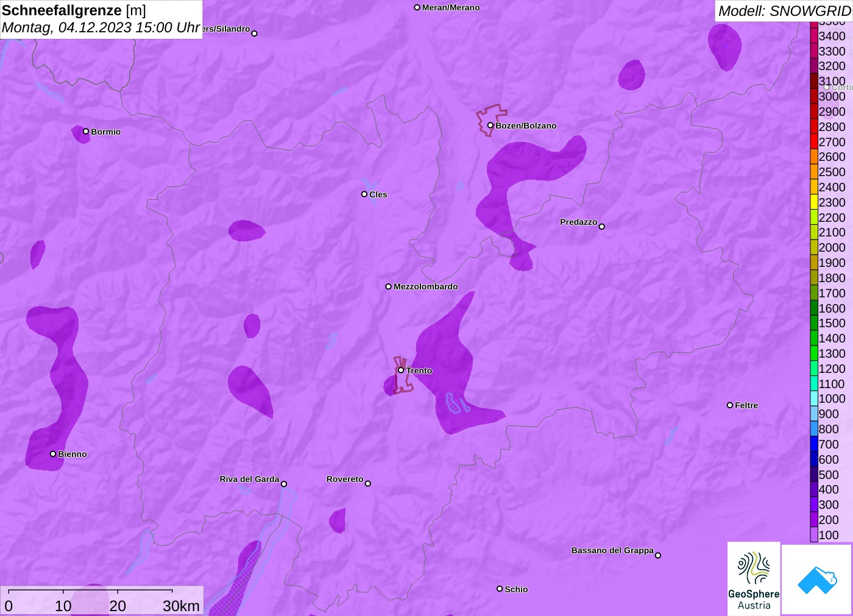
Task: Click the Meran/Merano place label
Action: coord(451,7)
